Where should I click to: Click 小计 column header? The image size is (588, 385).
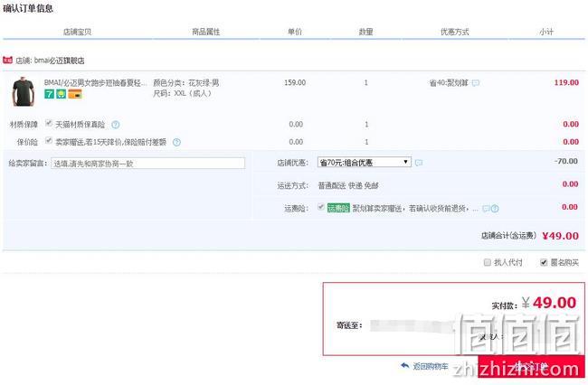click(x=546, y=32)
